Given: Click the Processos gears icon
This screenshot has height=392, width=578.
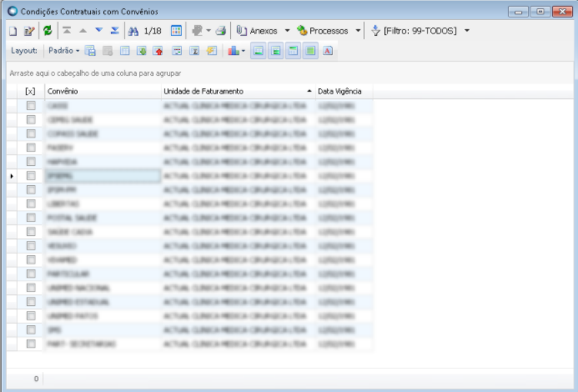Looking at the screenshot, I should (302, 31).
